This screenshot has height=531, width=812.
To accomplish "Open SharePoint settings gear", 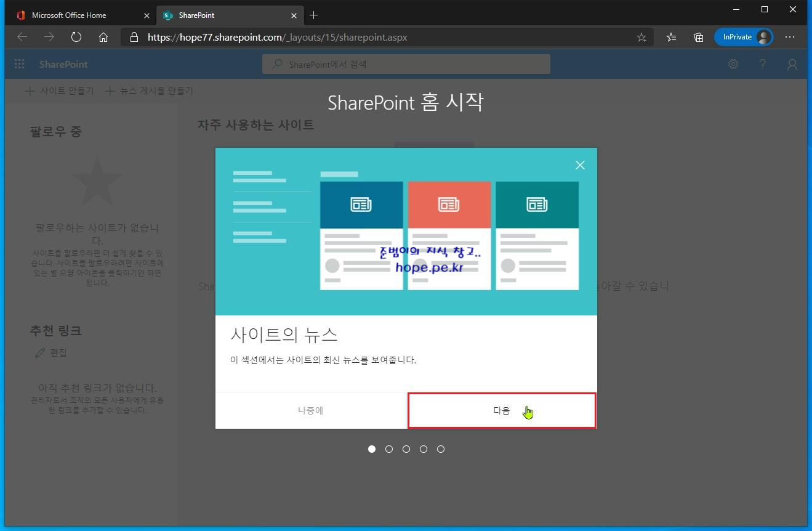I will [733, 64].
